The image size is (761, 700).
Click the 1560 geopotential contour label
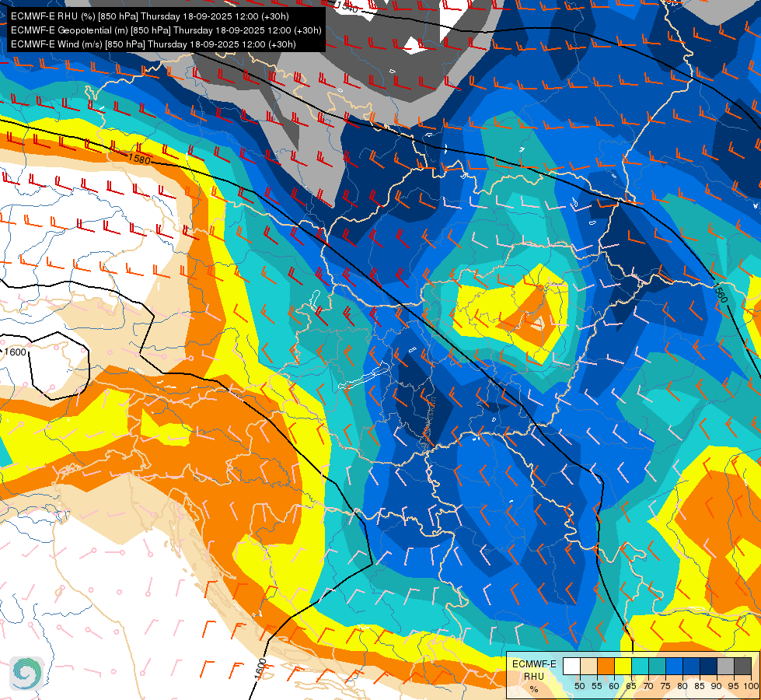[x=721, y=293]
